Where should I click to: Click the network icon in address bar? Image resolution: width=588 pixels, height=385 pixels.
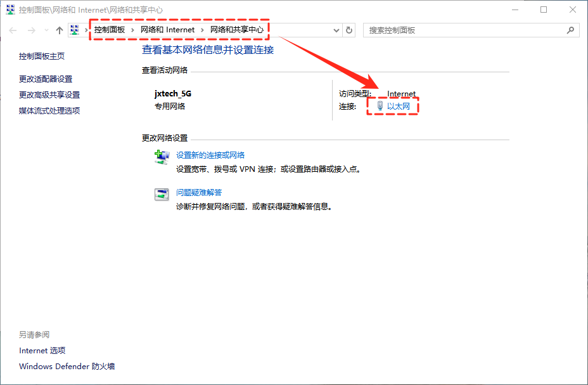click(75, 30)
